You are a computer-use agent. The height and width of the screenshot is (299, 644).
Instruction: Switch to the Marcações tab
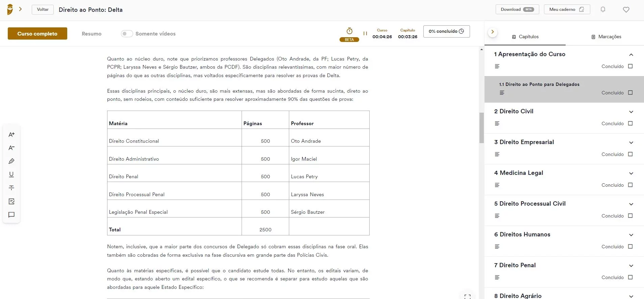[606, 37]
